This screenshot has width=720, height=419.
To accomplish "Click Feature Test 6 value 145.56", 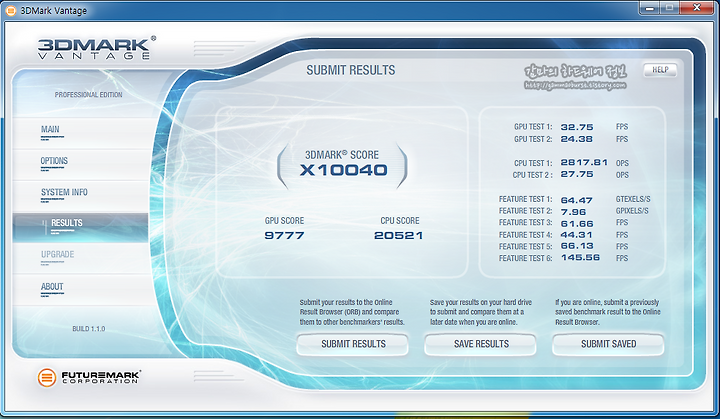I will [580, 258].
